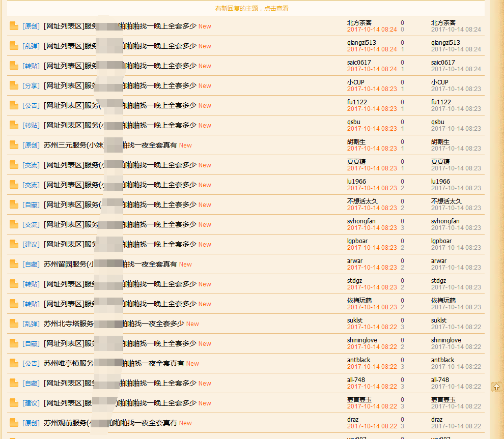Screen dimensions: 504x439
Task: Click the folder icon next to 苏州三元服务 thread
Action: tap(13, 145)
